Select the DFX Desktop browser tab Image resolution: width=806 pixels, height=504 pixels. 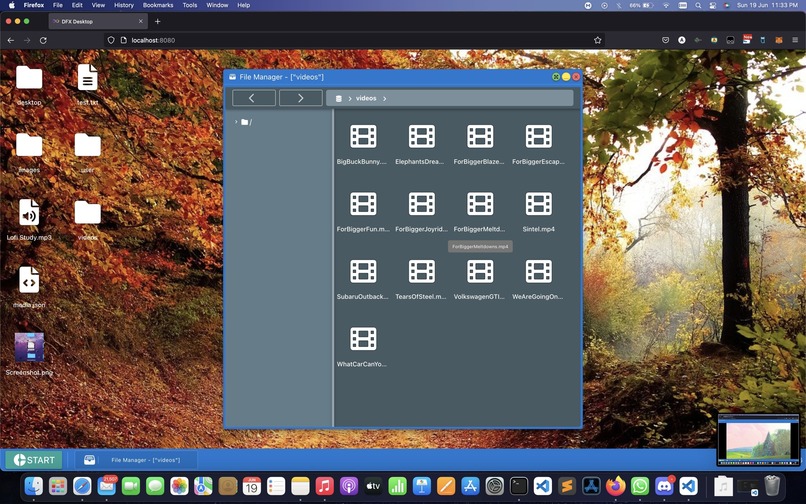pyautogui.click(x=98, y=22)
